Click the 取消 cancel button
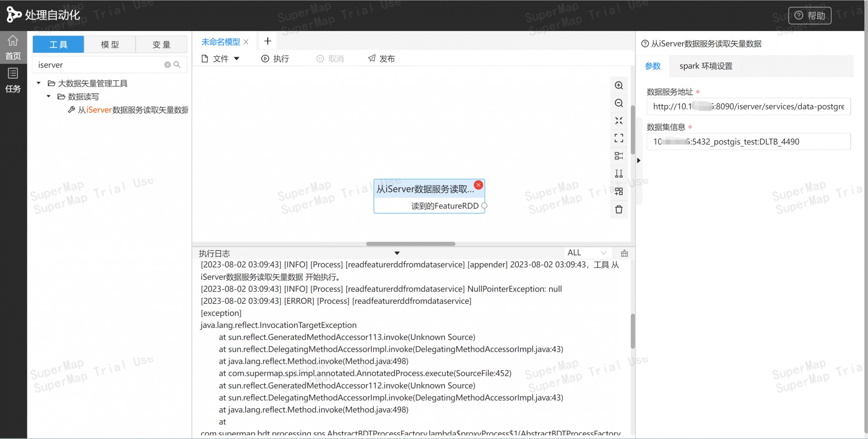This screenshot has height=439, width=868. pyautogui.click(x=330, y=58)
